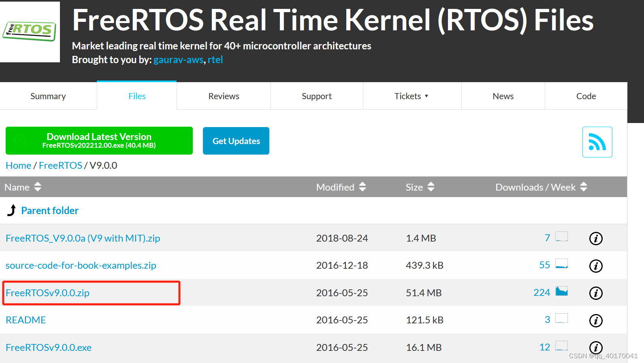Click the FreeRTOS project logo
This screenshot has height=363, width=644.
click(x=30, y=32)
